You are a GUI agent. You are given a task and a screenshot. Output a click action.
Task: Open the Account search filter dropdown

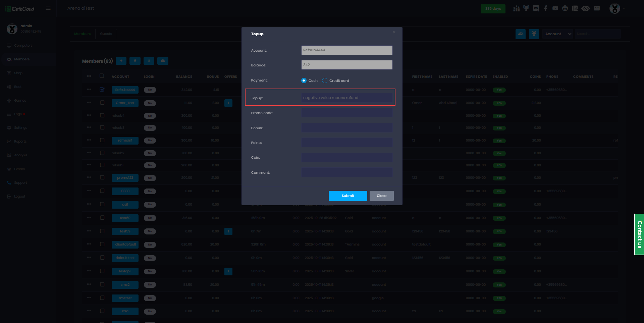(x=558, y=34)
